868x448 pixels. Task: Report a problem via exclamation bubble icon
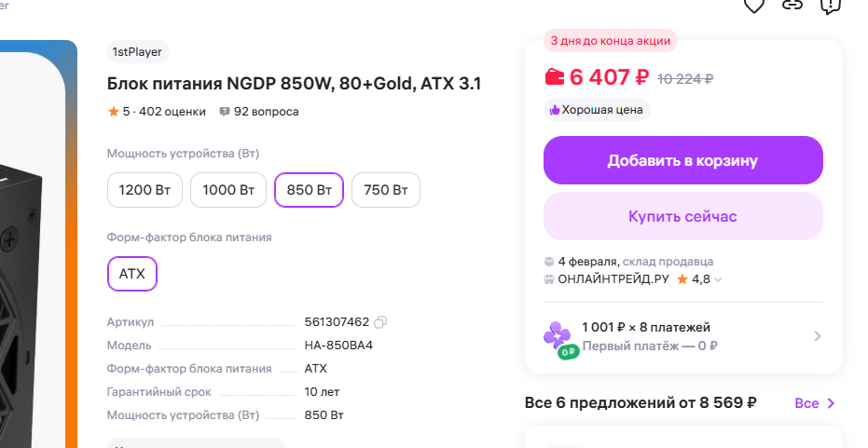pyautogui.click(x=830, y=5)
